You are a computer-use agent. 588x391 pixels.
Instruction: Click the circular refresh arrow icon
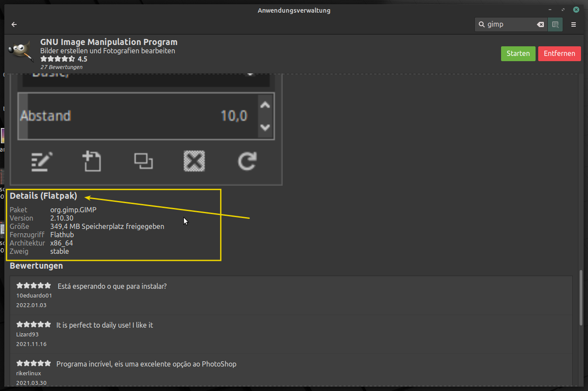click(247, 161)
